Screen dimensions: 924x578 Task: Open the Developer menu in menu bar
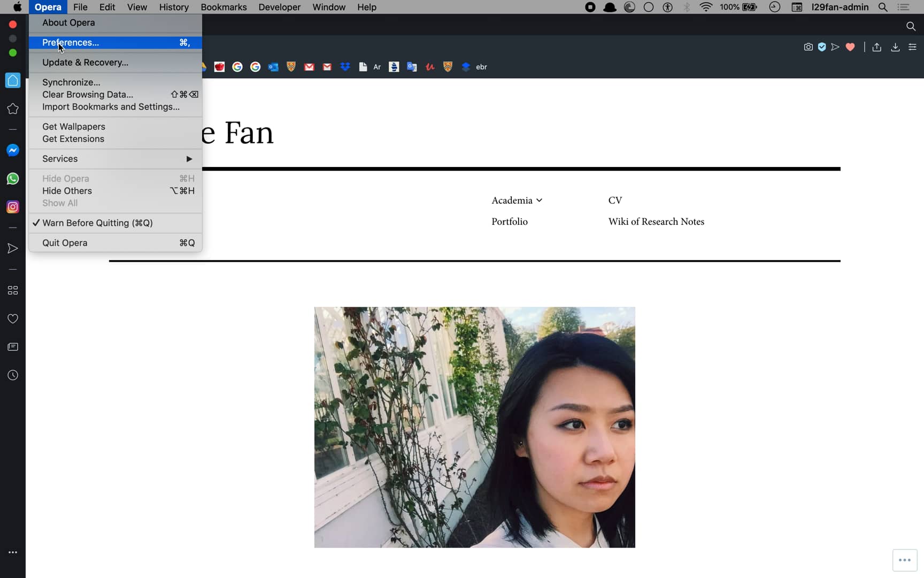pos(279,7)
